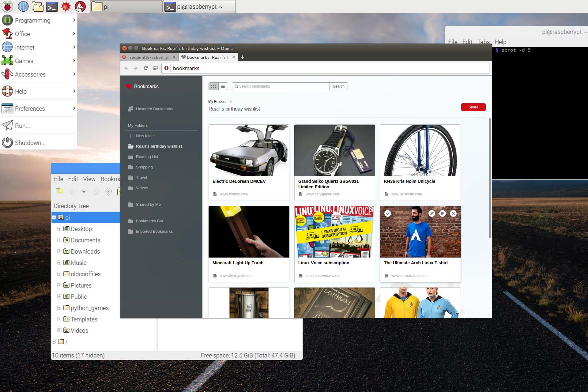
Task: Open Mathematica red spiky taskbar icon
Action: (66, 6)
